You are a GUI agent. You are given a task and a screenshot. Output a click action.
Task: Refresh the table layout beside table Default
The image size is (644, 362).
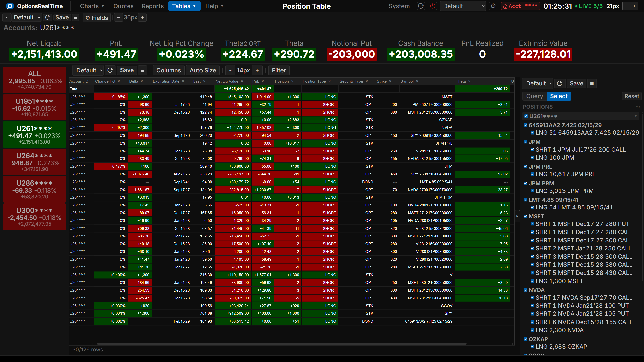(110, 70)
